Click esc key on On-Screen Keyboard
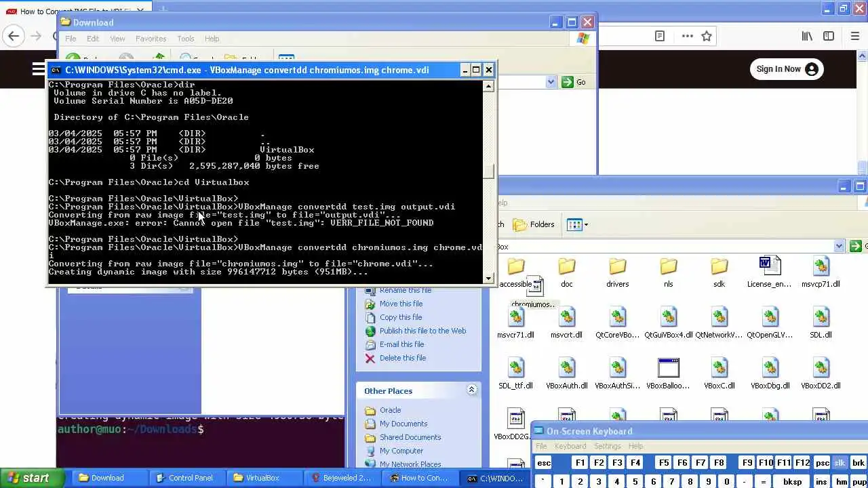Image resolution: width=868 pixels, height=488 pixels. (544, 463)
